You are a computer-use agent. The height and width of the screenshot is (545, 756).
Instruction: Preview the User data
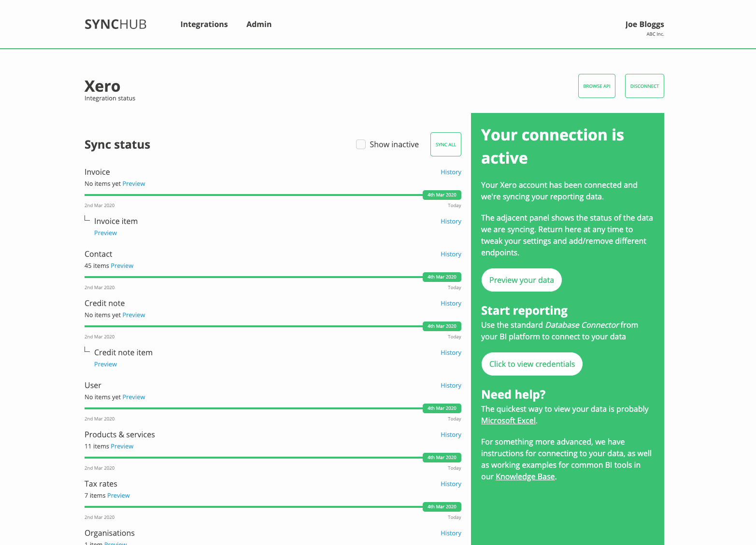[x=134, y=397]
